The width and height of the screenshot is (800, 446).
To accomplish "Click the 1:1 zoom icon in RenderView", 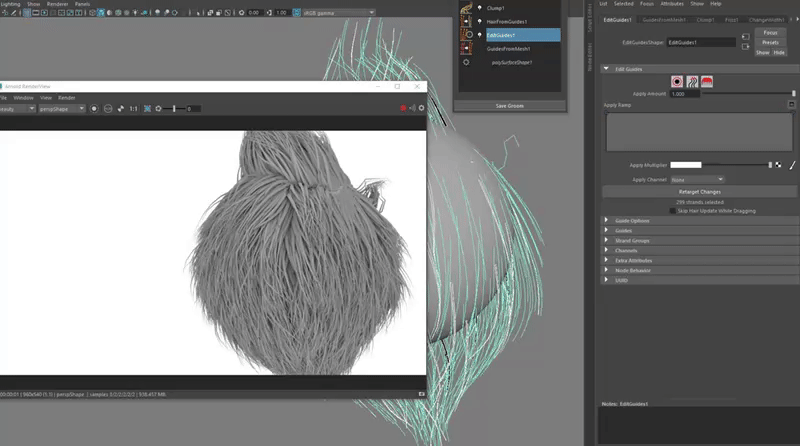I will click(x=133, y=109).
